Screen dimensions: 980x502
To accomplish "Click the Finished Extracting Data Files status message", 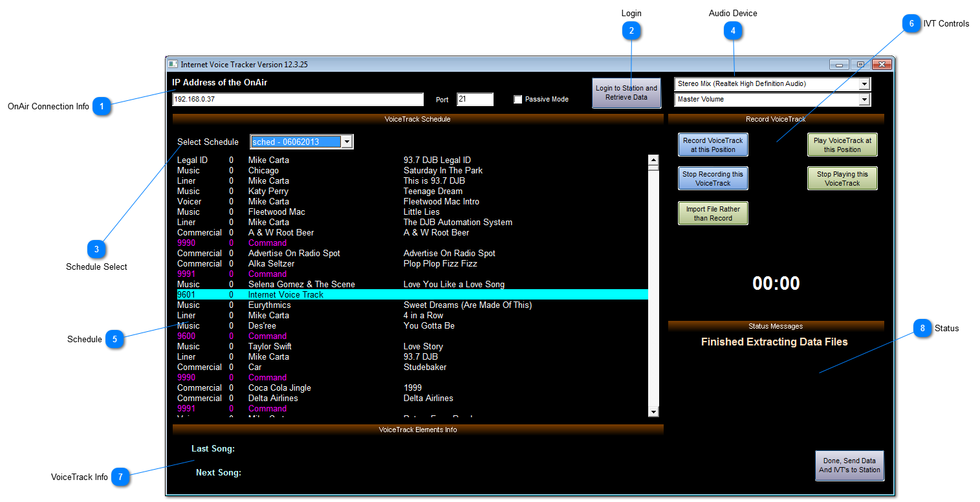I will pyautogui.click(x=774, y=342).
